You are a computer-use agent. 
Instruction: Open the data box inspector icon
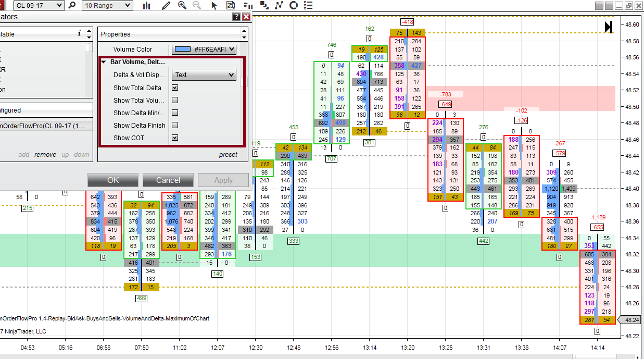(230, 6)
